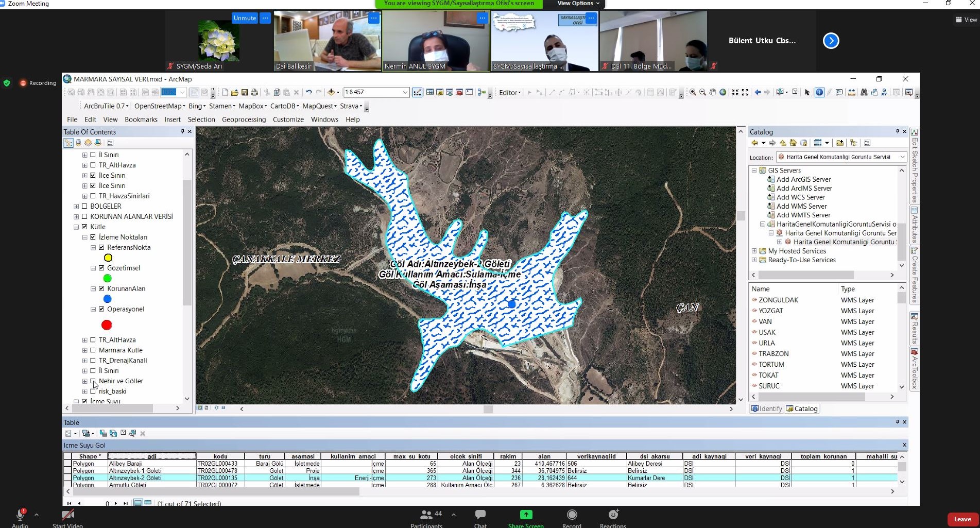This screenshot has width=980, height=528.
Task: Open the map scale dropdown
Action: click(405, 92)
